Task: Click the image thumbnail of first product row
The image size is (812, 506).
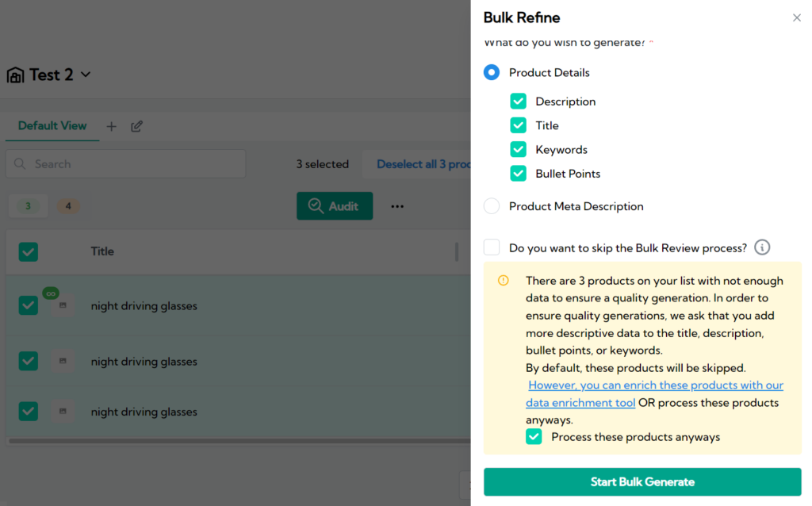Action: [63, 306]
